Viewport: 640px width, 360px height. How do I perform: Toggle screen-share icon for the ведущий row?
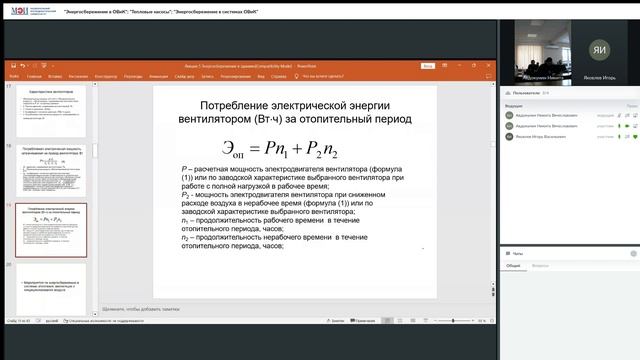click(x=635, y=116)
